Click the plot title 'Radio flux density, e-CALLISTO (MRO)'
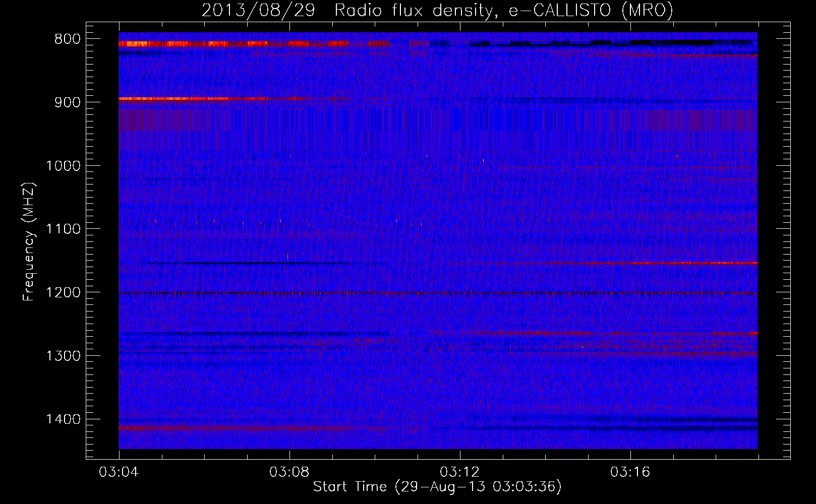Screen dimensions: 816x504 pyautogui.click(x=503, y=10)
